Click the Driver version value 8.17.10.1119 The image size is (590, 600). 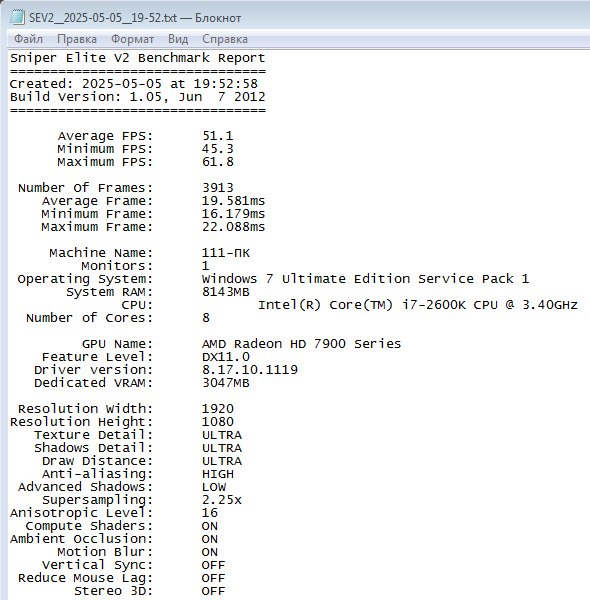click(x=250, y=370)
